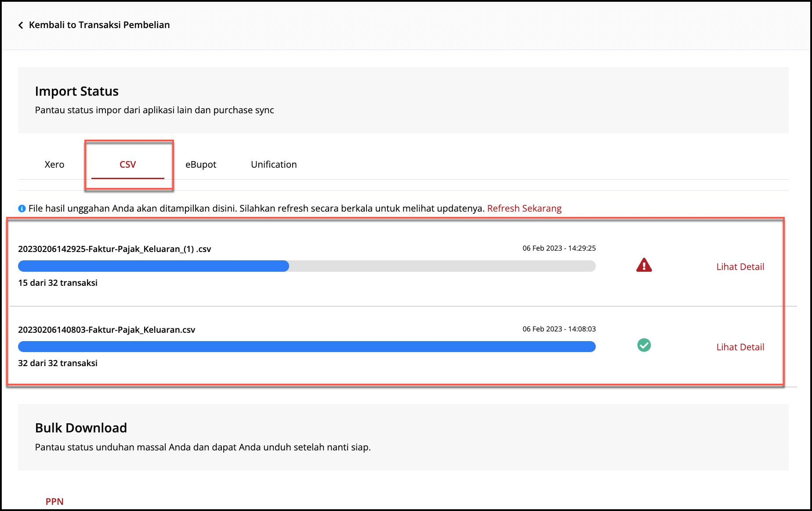Click the blue info icon

(22, 209)
